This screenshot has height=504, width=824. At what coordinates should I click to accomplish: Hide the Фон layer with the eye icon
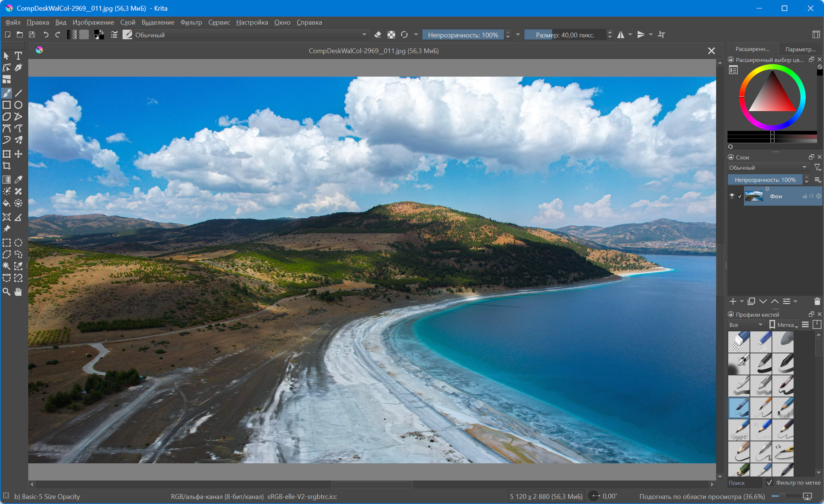tap(732, 196)
